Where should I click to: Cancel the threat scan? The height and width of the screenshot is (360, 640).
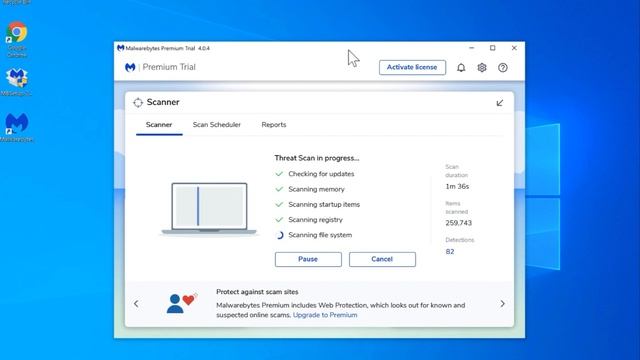(382, 259)
